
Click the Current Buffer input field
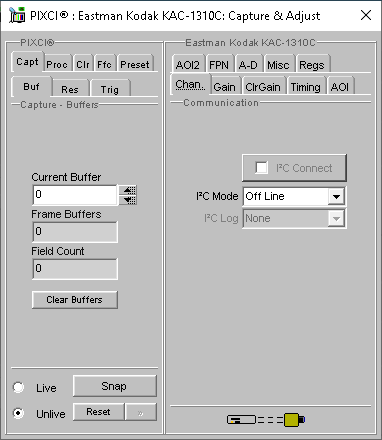pyautogui.click(x=75, y=195)
